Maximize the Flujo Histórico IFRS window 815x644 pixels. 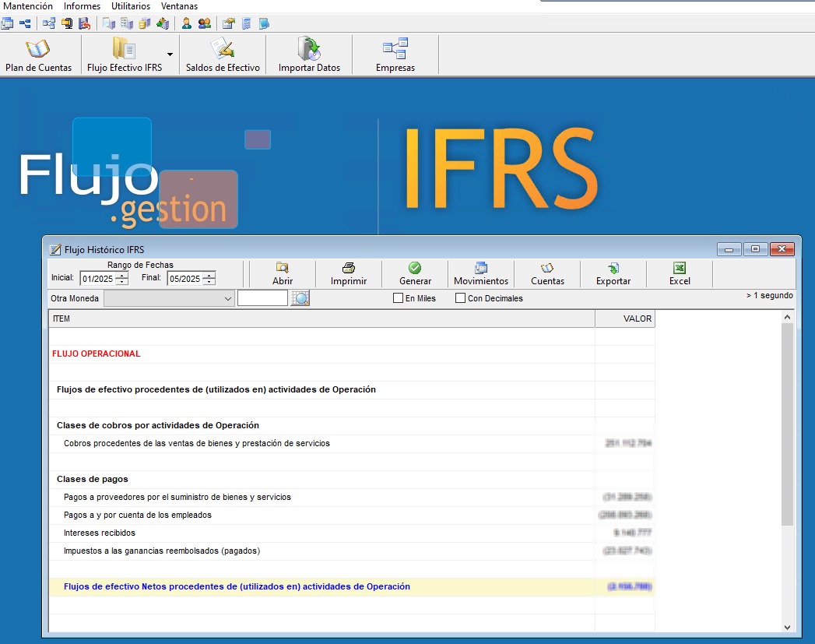pos(755,249)
